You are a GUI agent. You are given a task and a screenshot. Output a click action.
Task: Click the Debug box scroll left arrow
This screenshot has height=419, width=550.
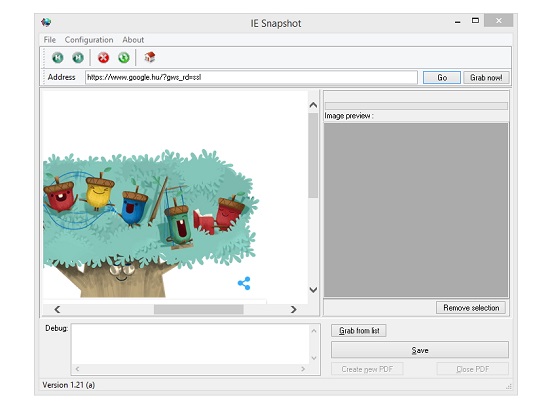coord(77,369)
